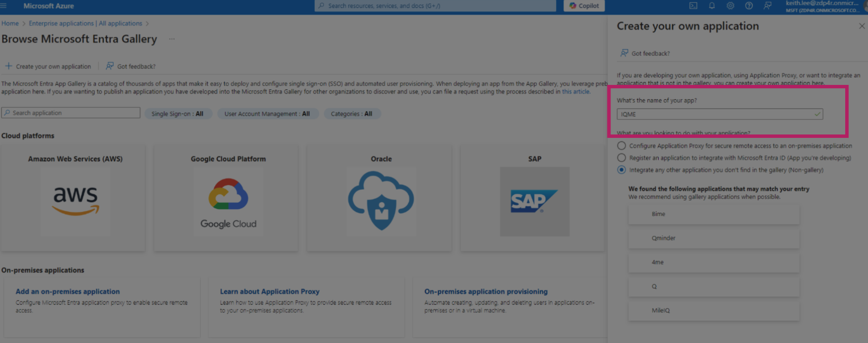The width and height of the screenshot is (868, 343).
Task: Focus the global resource search box
Action: 435,6
